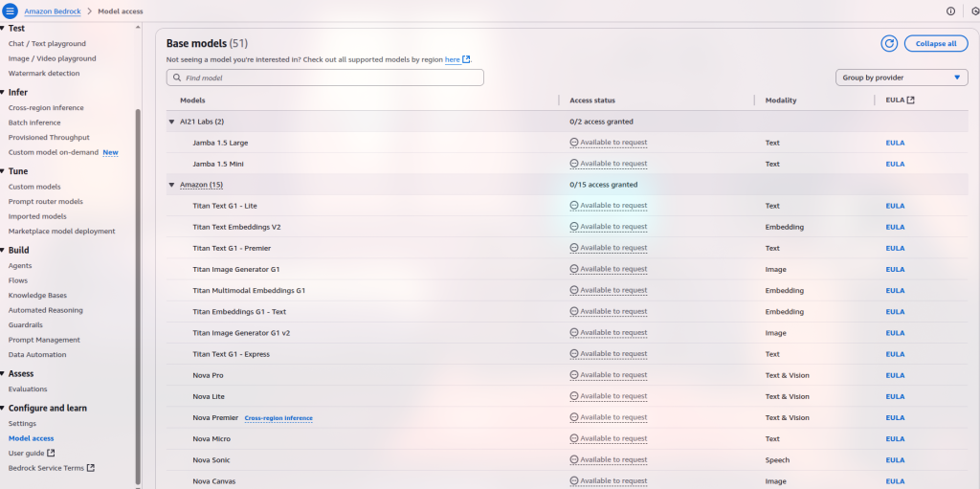Collapse the AI21 Labs provider group
Screen dimensions: 980x489
[x=172, y=122]
